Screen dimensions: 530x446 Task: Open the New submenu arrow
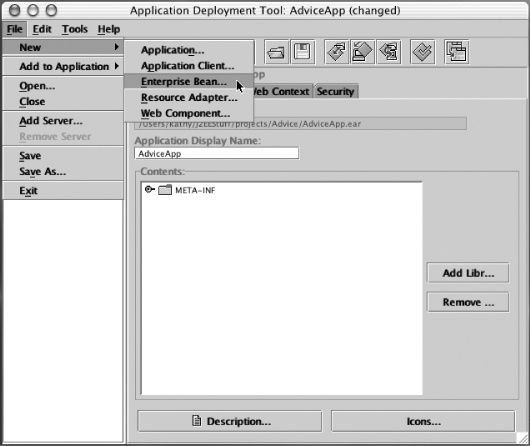pyautogui.click(x=117, y=47)
